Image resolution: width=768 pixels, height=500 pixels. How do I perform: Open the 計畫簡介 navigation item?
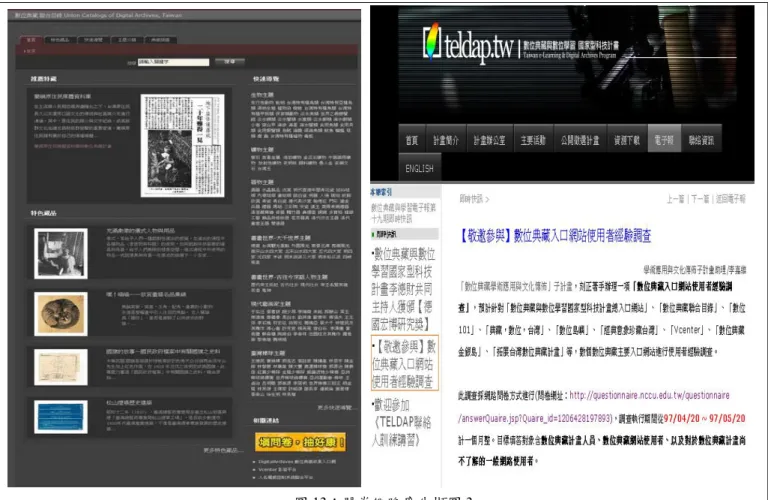tap(446, 141)
